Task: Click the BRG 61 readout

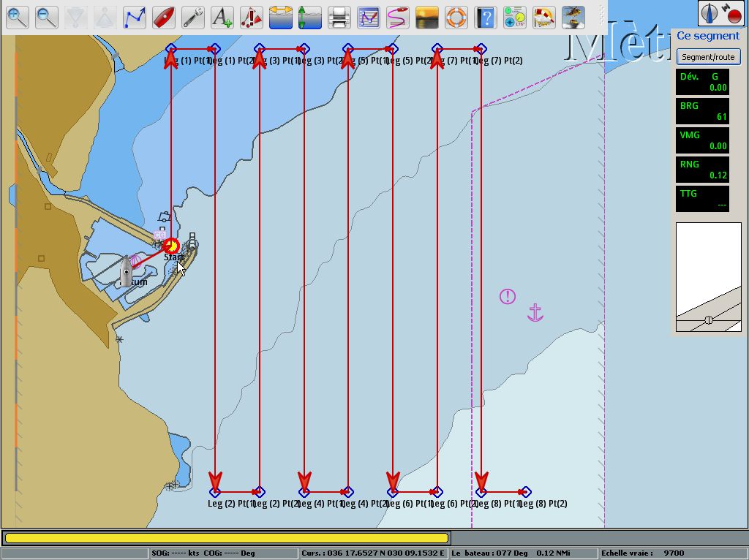Action: 702,111
